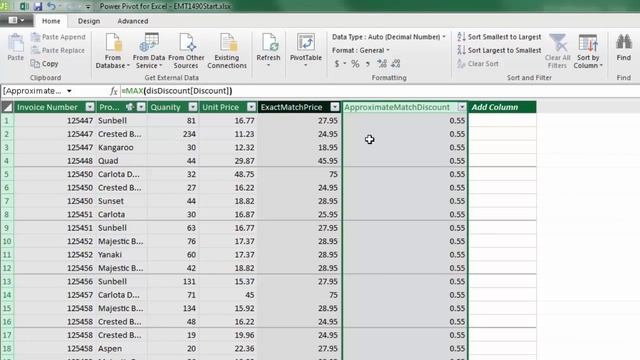Open ExactMatchPrice column filter dropdown
640x360 pixels.
(x=335, y=107)
